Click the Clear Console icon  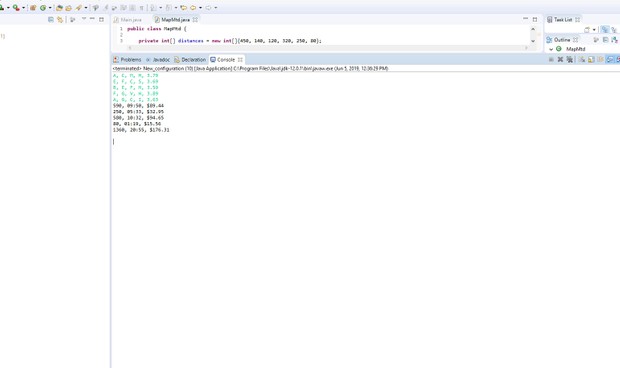[x=582, y=59]
